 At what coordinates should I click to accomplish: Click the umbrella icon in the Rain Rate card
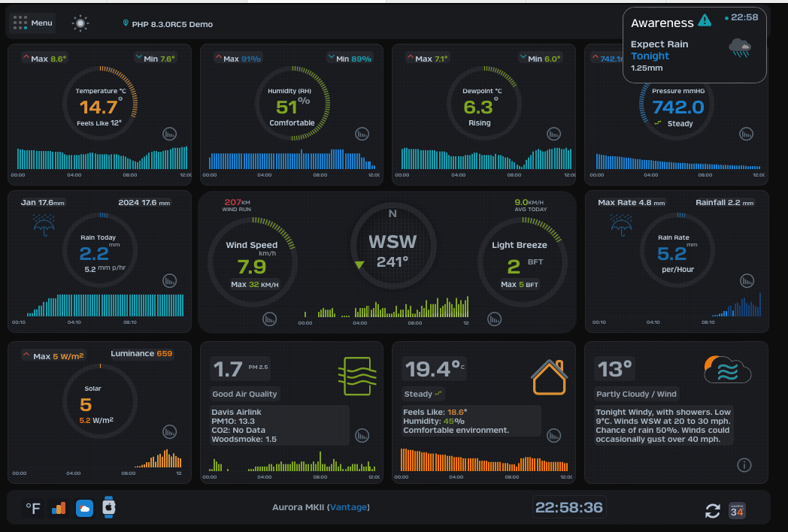pyautogui.click(x=621, y=225)
